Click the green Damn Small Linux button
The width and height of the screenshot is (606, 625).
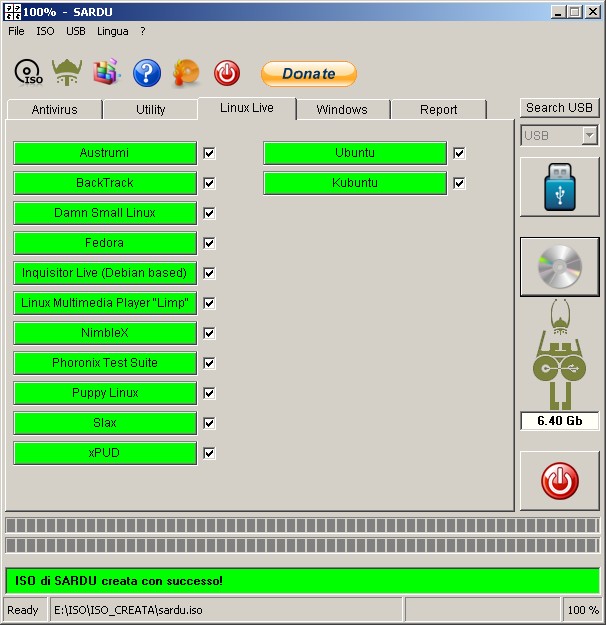coord(105,213)
